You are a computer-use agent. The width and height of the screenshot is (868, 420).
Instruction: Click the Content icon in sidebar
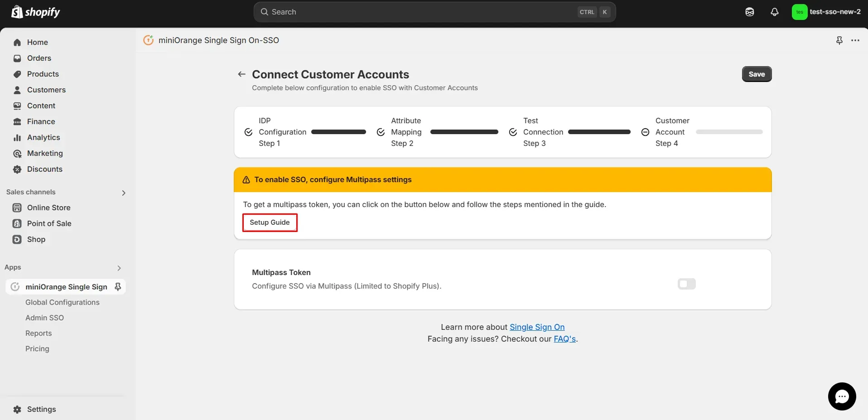(x=17, y=106)
